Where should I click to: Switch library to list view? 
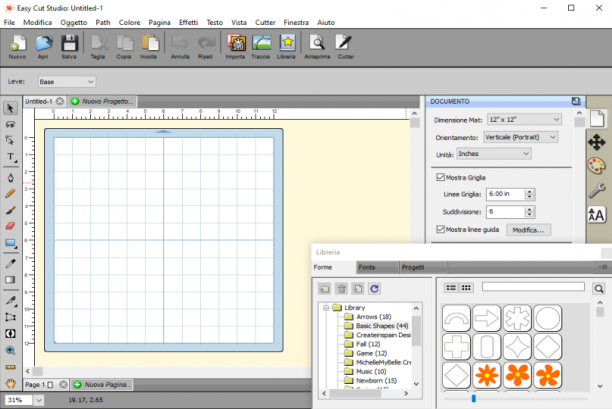[x=451, y=288]
